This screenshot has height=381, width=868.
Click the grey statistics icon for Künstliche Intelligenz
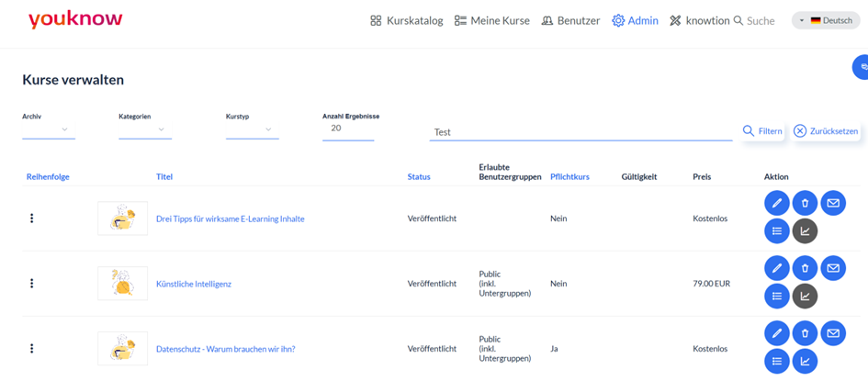coord(805,297)
